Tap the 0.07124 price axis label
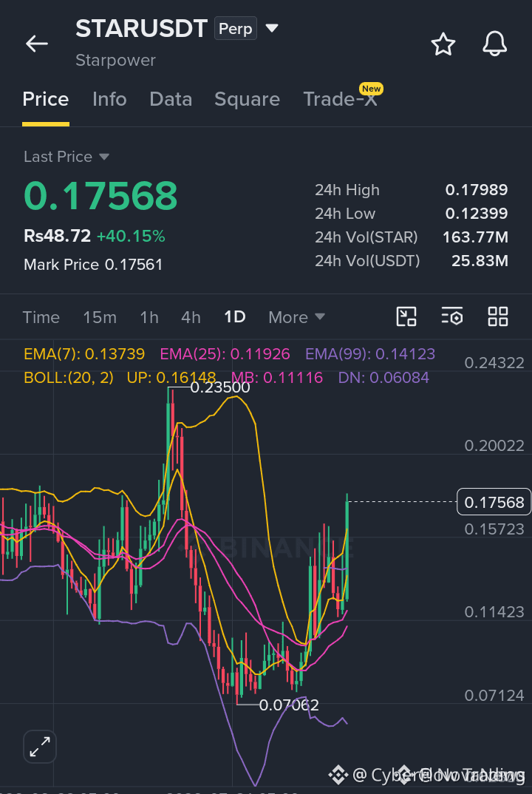This screenshot has height=794, width=532. coord(494,695)
